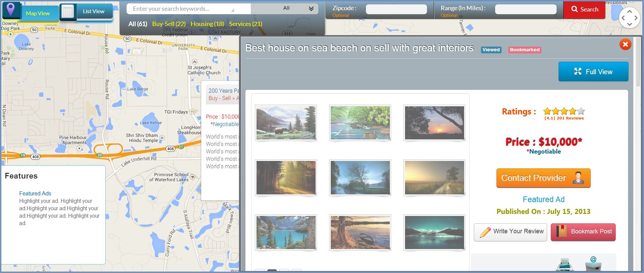Image resolution: width=644 pixels, height=273 pixels.
Task: Open ad in Full View
Action: (x=593, y=72)
